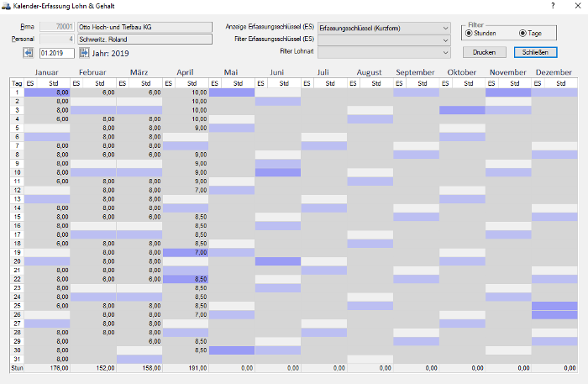The height and width of the screenshot is (384, 588).
Task: Select the Dezember month header
Action: (554, 72)
